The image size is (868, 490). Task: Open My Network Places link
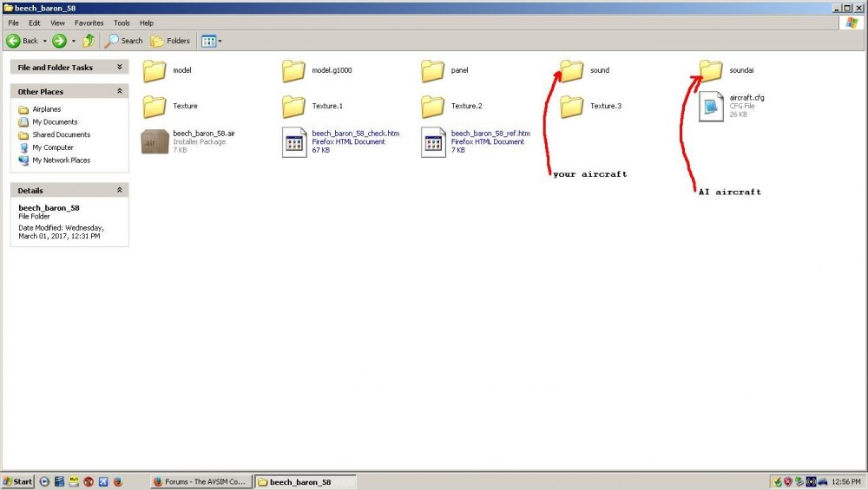click(x=61, y=160)
